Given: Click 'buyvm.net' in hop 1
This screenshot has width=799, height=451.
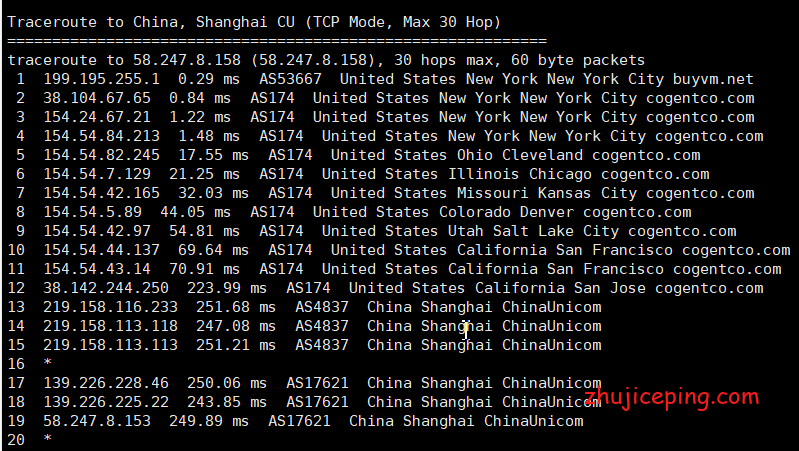Looking at the screenshot, I should [x=713, y=79].
